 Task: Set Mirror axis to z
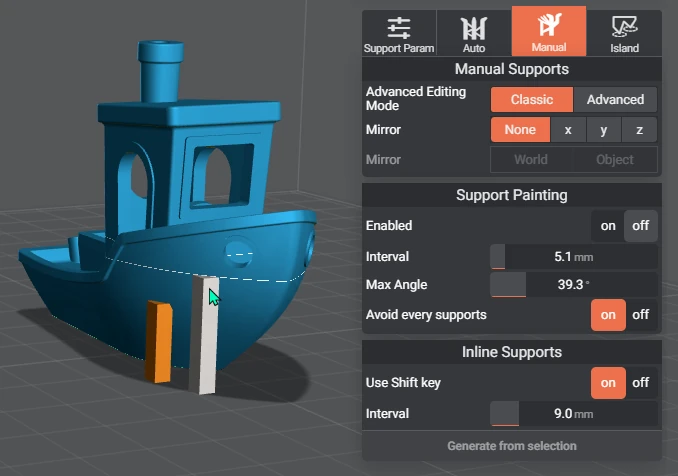(639, 130)
